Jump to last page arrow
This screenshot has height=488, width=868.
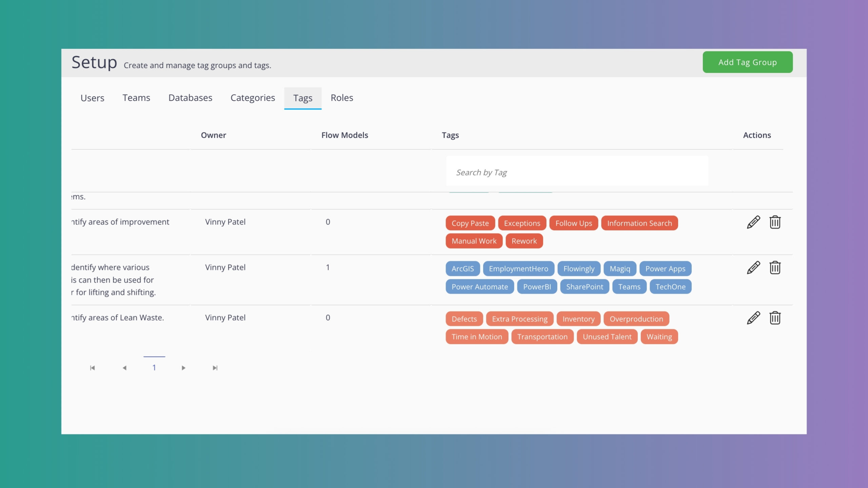coord(215,368)
